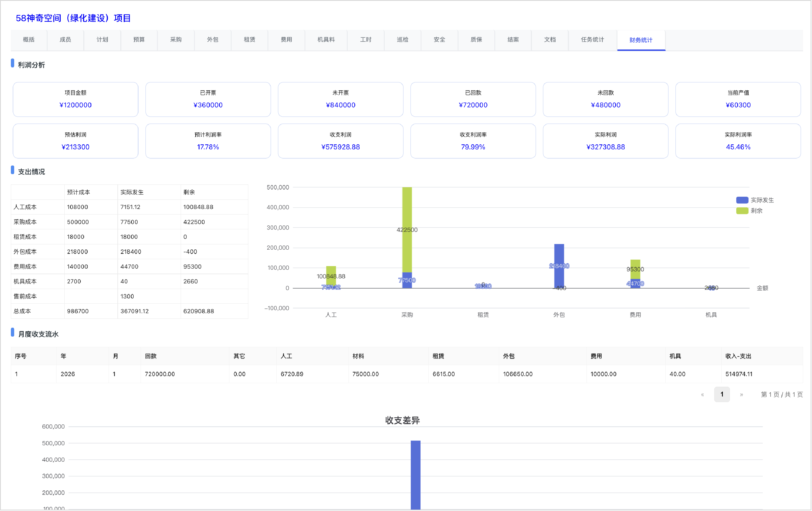Open the 计划 tab

(x=102, y=40)
